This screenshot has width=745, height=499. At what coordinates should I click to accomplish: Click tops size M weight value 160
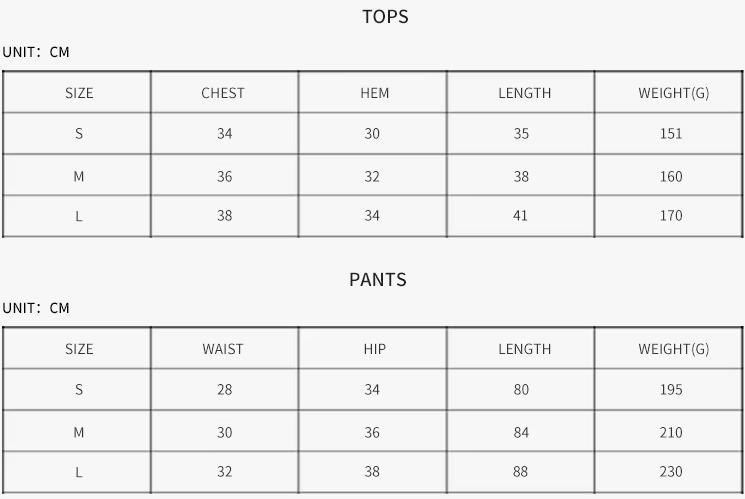pos(671,177)
